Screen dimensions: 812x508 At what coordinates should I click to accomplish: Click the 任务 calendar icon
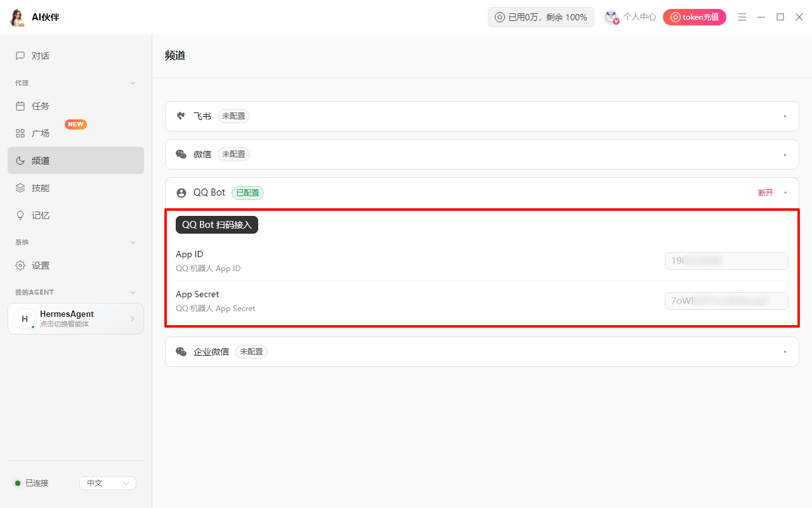tap(20, 106)
